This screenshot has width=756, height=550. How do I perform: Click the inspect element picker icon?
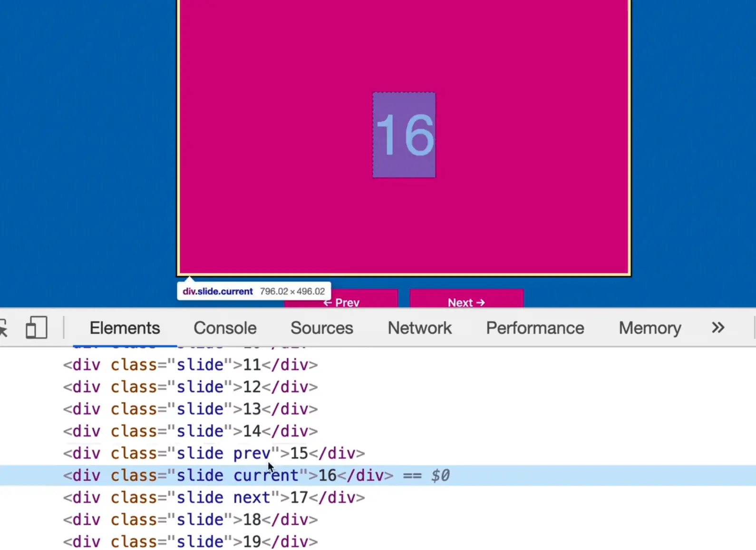click(4, 328)
